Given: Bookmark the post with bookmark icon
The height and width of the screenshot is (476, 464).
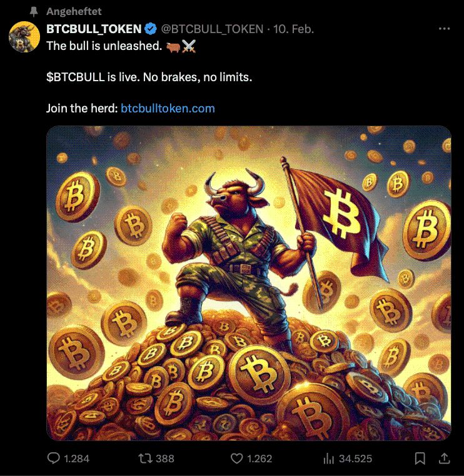Looking at the screenshot, I should [x=420, y=459].
